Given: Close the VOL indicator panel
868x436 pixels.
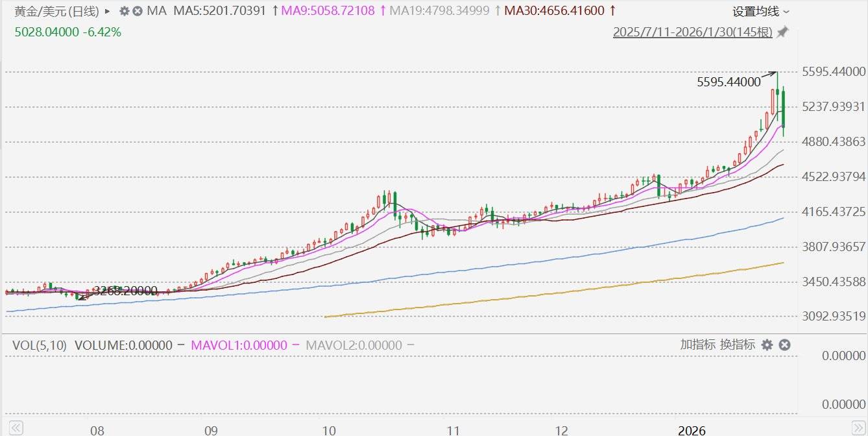Looking at the screenshot, I should [784, 345].
